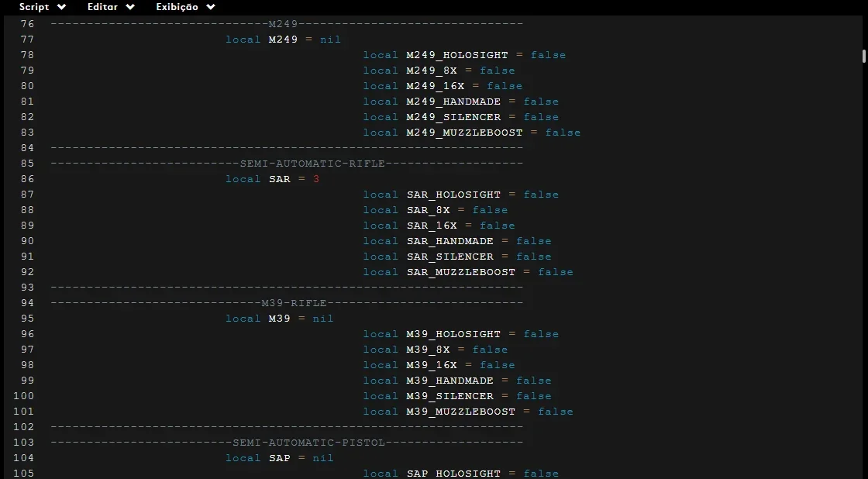Click the M249 comment header on line 76
This screenshot has height=479, width=868.
[284, 24]
